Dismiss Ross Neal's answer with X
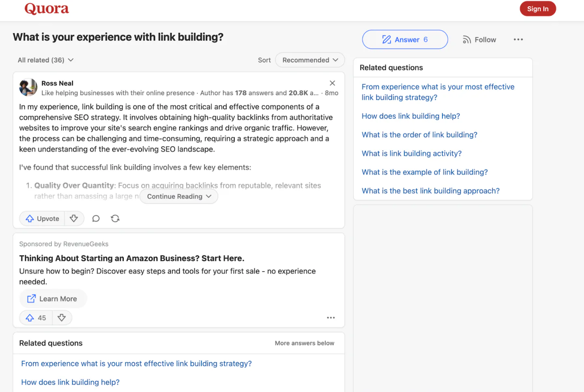Viewport: 584px width, 392px height. click(332, 83)
